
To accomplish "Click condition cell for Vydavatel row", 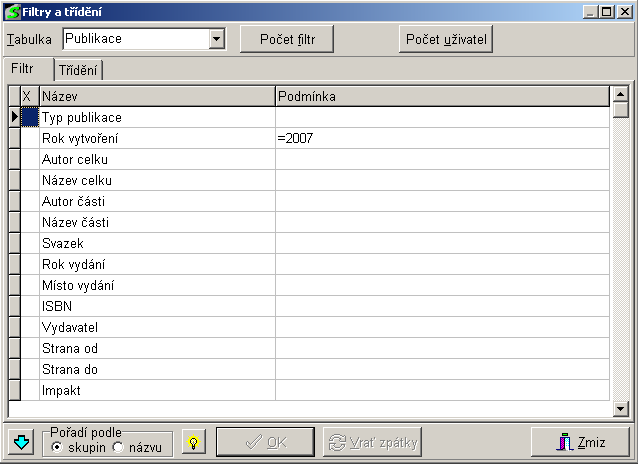I will (441, 327).
